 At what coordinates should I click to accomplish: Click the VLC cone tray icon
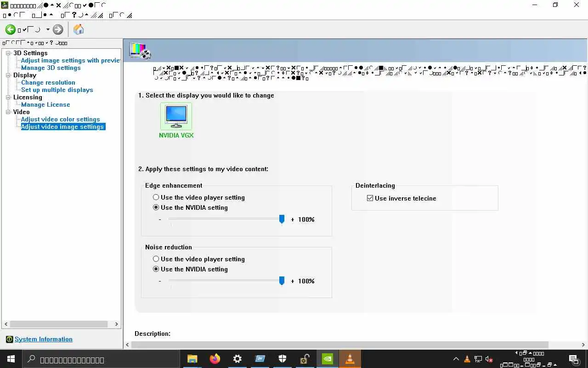pyautogui.click(x=467, y=359)
